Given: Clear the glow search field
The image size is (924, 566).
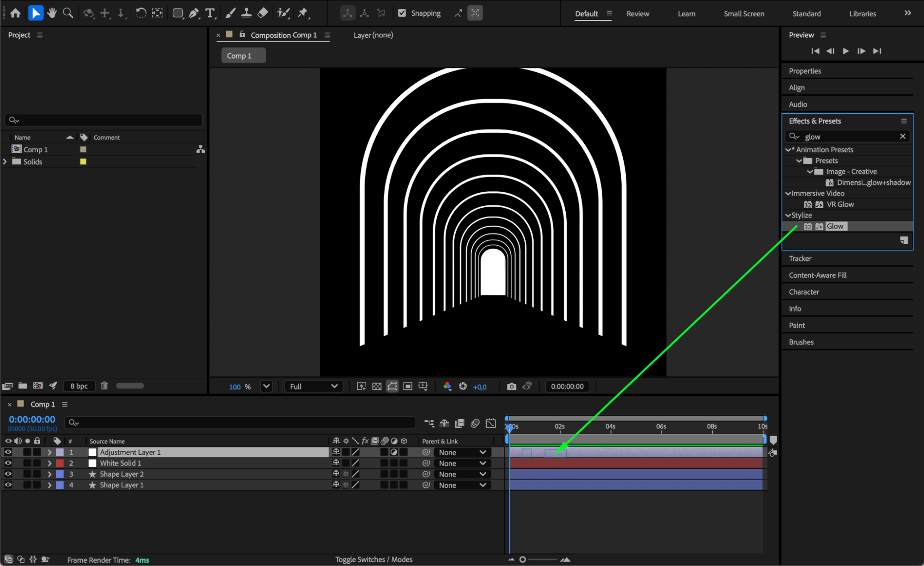Looking at the screenshot, I should point(902,136).
